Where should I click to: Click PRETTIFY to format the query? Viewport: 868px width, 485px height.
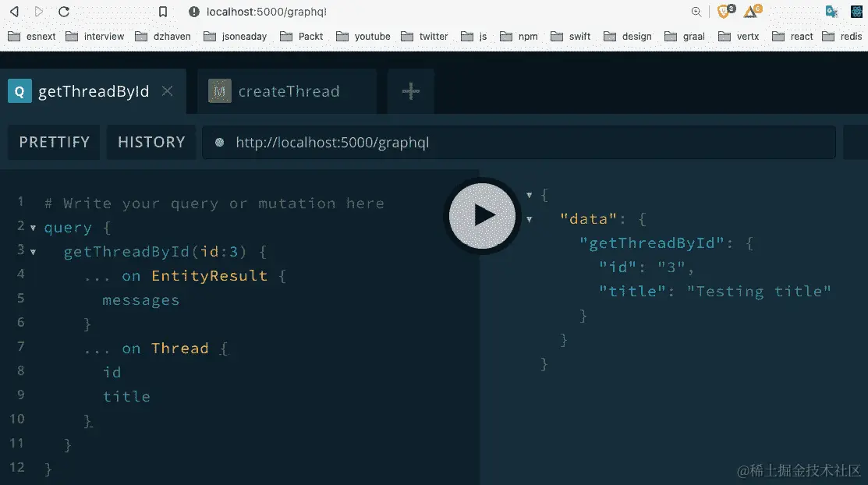pos(53,142)
